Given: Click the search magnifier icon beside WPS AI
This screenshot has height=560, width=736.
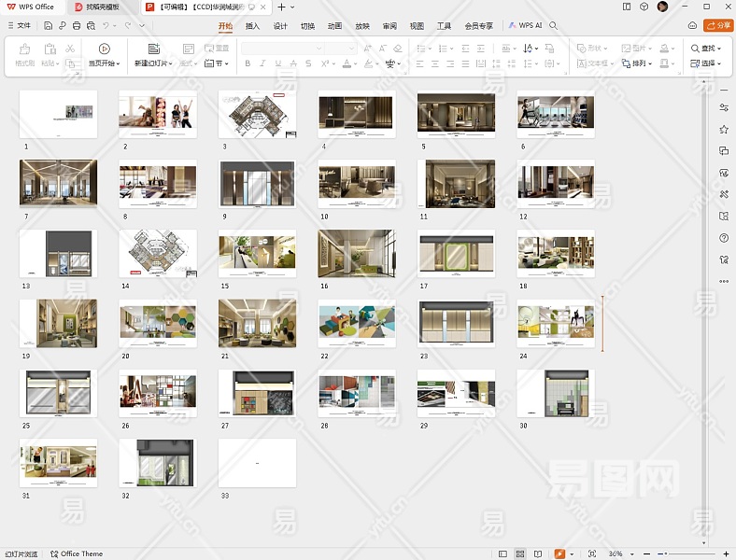Looking at the screenshot, I should pyautogui.click(x=554, y=26).
